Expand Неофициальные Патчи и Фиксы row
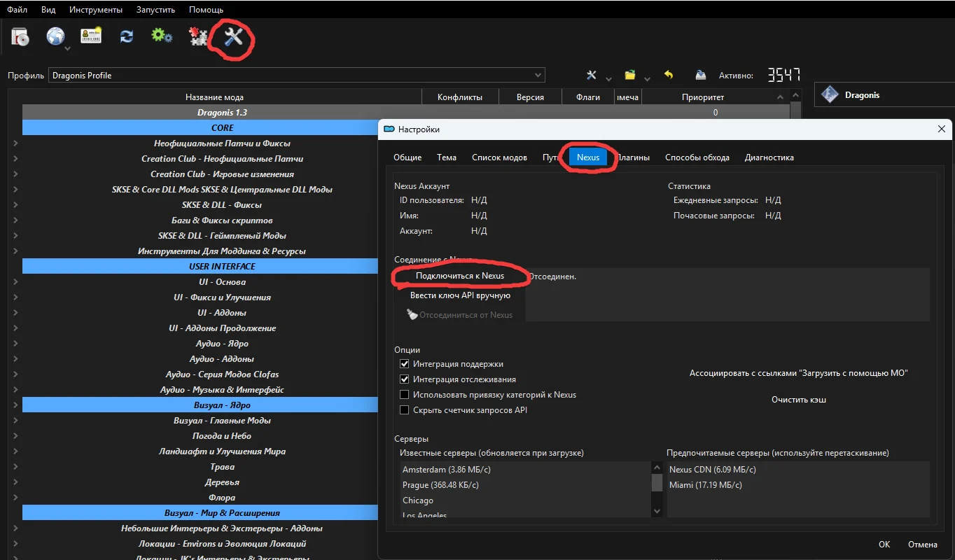 coord(15,143)
